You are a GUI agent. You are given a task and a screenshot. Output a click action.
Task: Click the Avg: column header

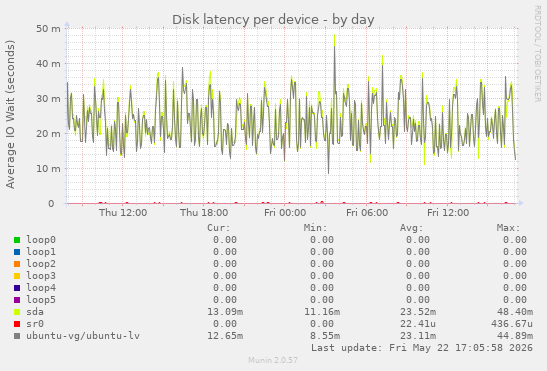(412, 228)
